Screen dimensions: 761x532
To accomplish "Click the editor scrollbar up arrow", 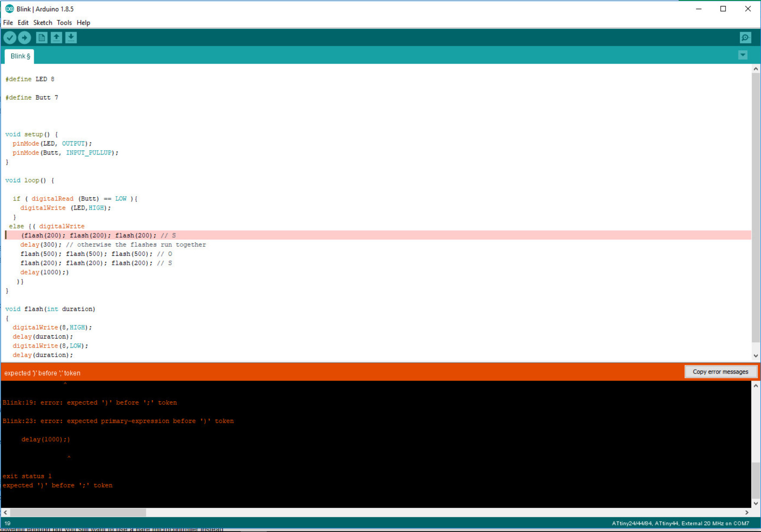I will 756,69.
